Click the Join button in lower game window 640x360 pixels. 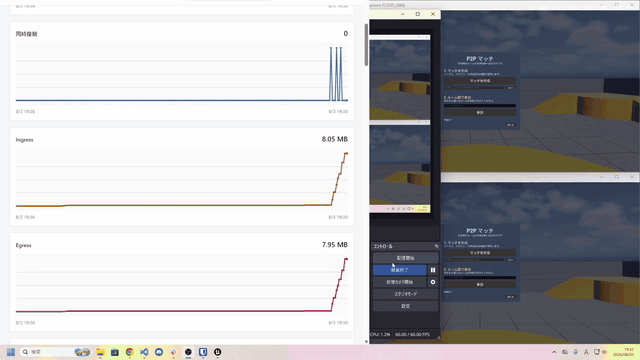click(x=480, y=284)
